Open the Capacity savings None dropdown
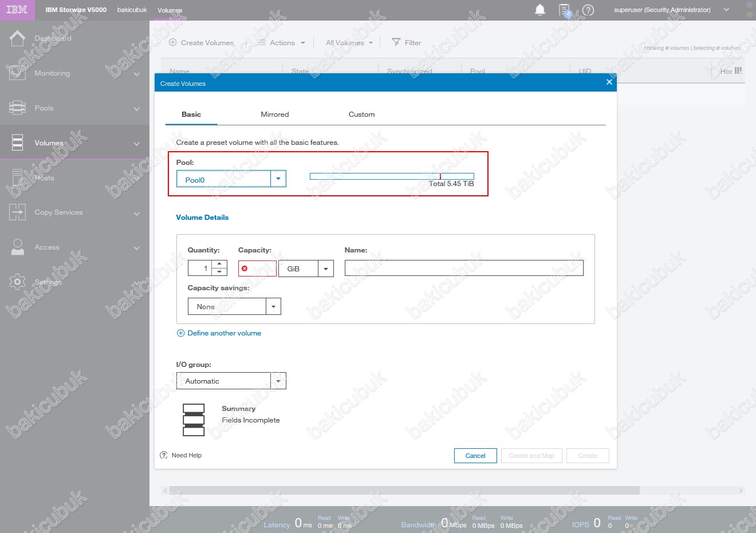The width and height of the screenshot is (756, 533). click(273, 306)
